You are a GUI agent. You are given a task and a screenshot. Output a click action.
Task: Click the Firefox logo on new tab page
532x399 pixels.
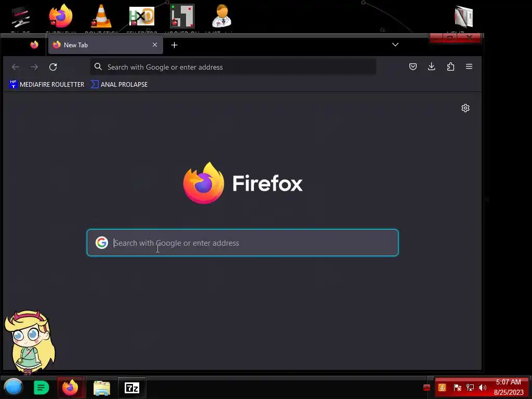coord(204,183)
